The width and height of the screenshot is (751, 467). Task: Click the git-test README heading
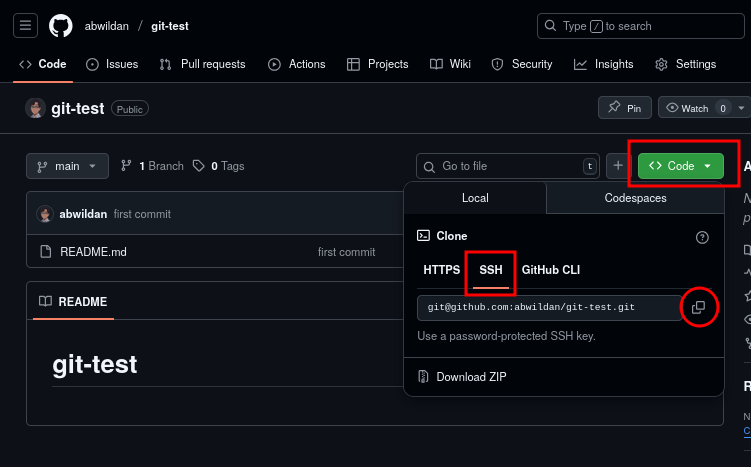pyautogui.click(x=95, y=364)
